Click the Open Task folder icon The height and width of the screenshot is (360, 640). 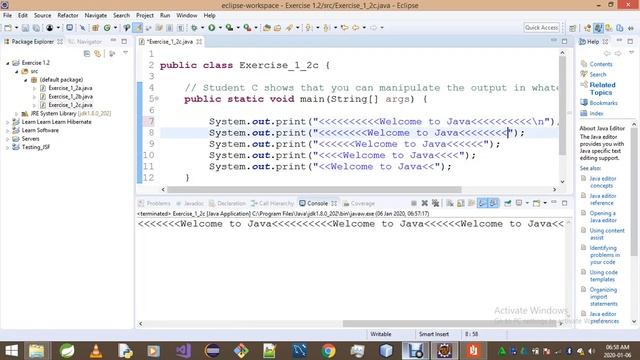278,28
